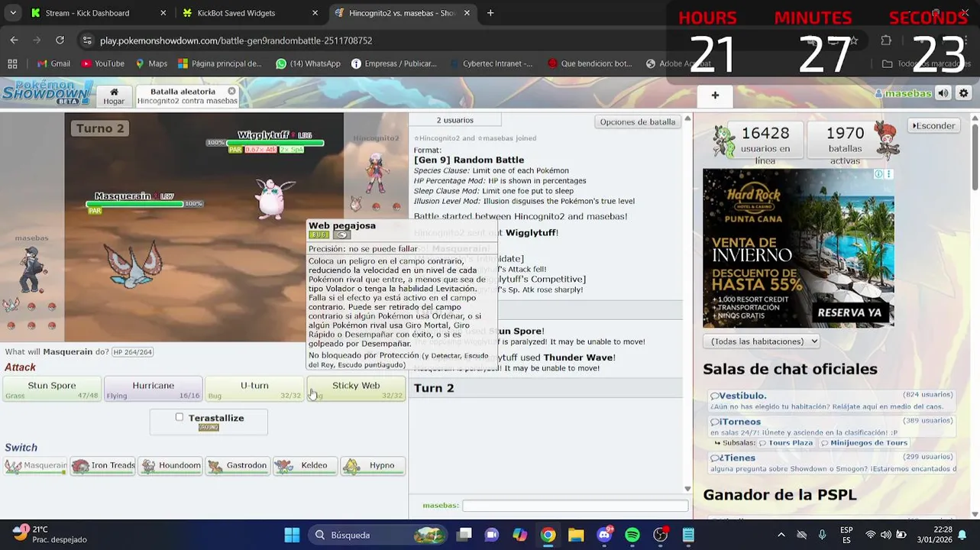Click the RESERVA YA ad button
The width and height of the screenshot is (980, 550).
point(849,312)
